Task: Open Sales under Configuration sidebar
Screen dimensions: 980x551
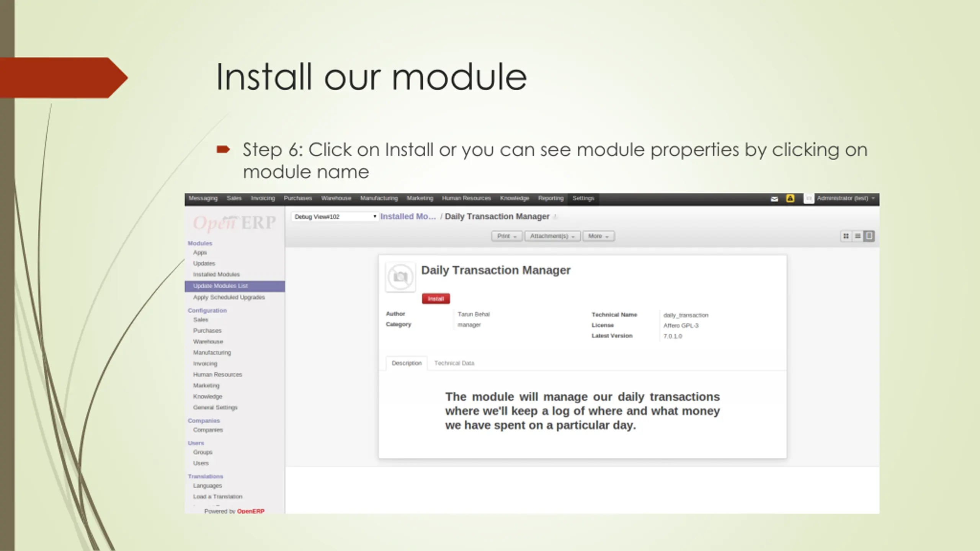Action: click(x=201, y=320)
